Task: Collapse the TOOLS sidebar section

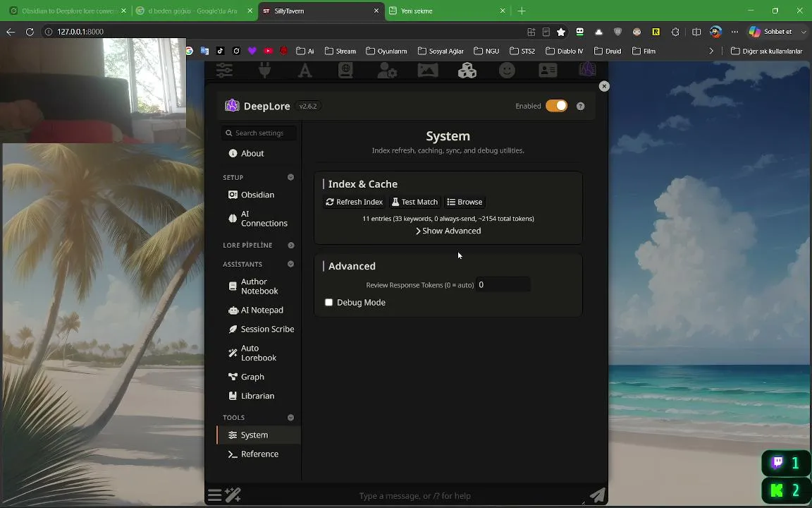Action: 290,417
